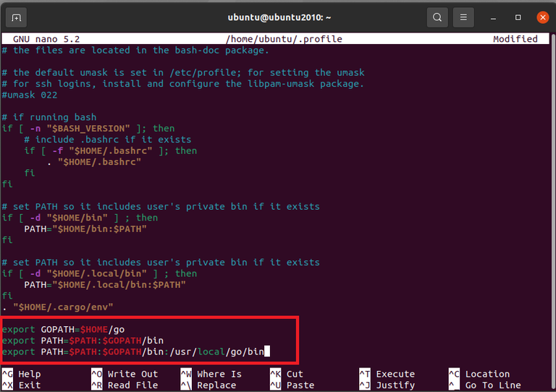Click the 'bash-doc package' comment line
This screenshot has height=392, width=556.
[135, 51]
